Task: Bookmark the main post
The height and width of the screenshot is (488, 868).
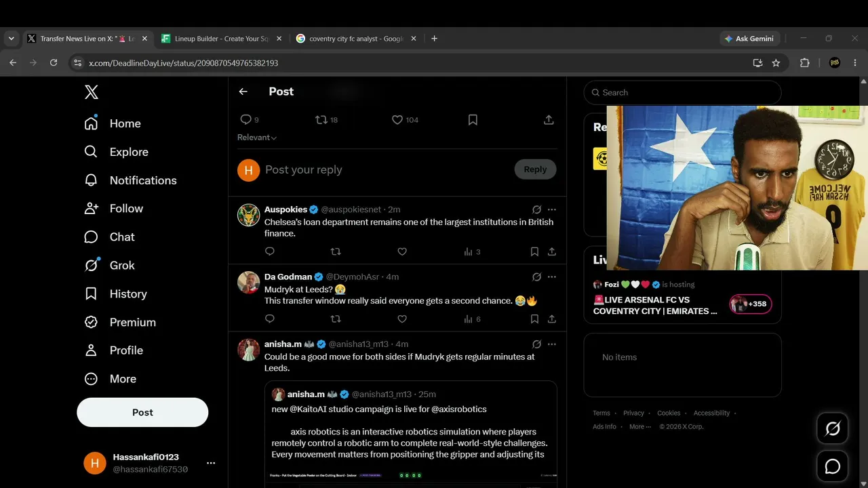Action: pos(473,120)
